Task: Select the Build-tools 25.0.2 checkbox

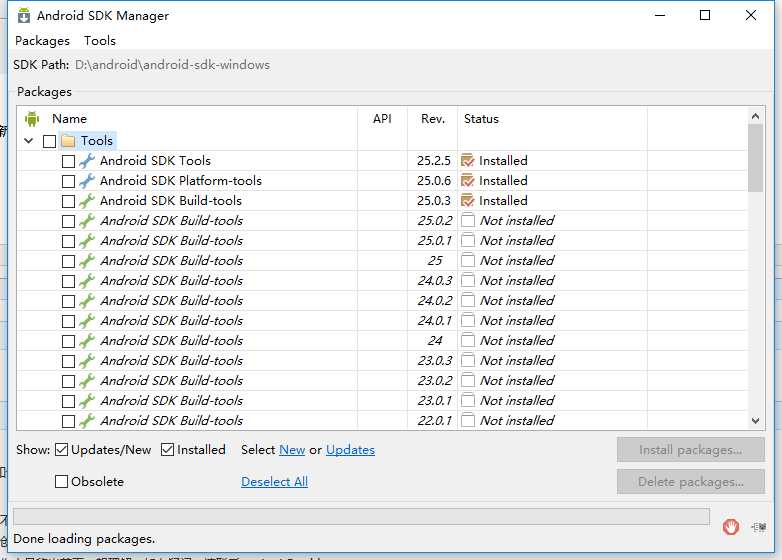Action: click(x=68, y=221)
